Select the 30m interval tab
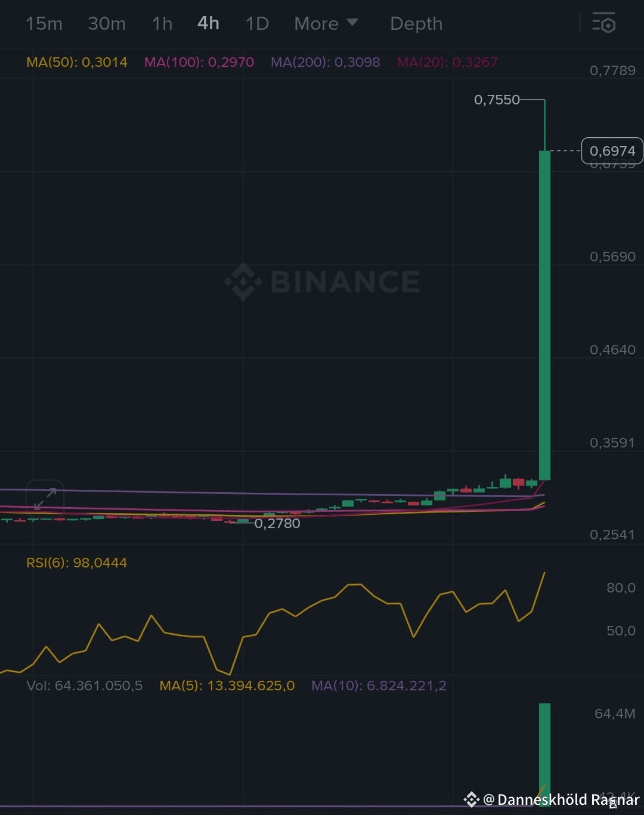 pyautogui.click(x=107, y=24)
